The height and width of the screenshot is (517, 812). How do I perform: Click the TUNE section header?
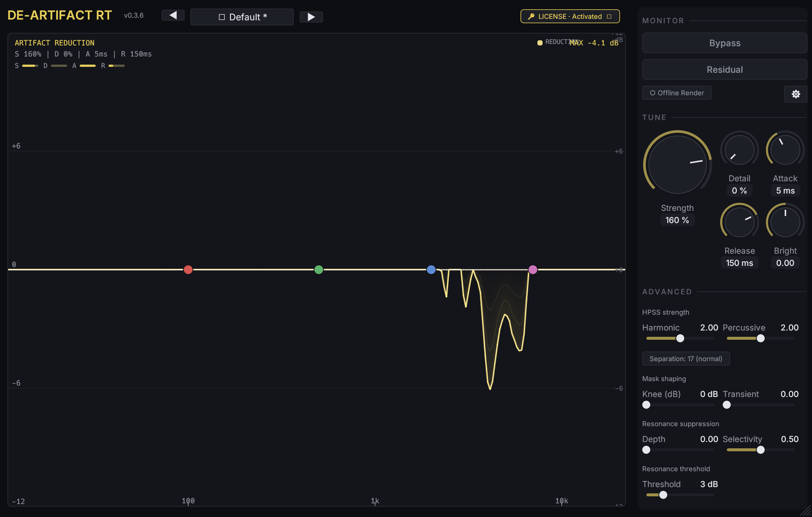654,117
